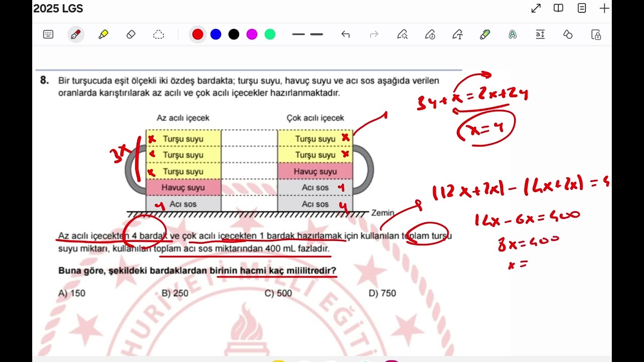
Task: Choose the black ink color
Action: pos(234,35)
